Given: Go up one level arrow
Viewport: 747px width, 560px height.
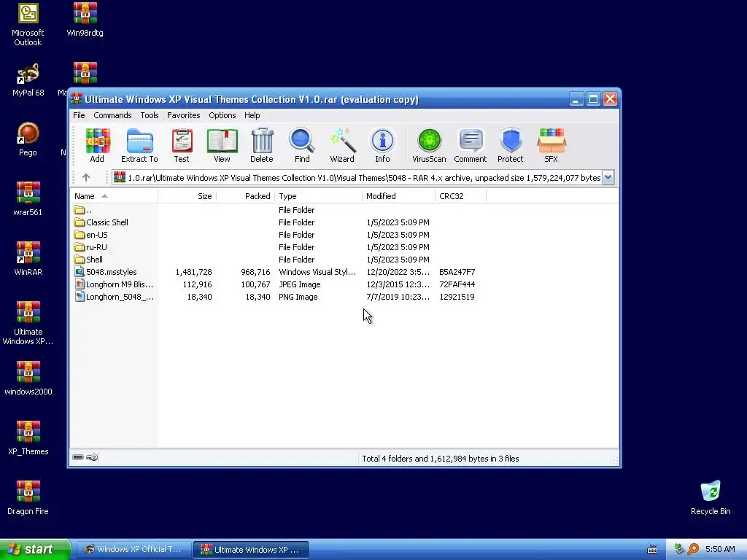Looking at the screenshot, I should (86, 178).
